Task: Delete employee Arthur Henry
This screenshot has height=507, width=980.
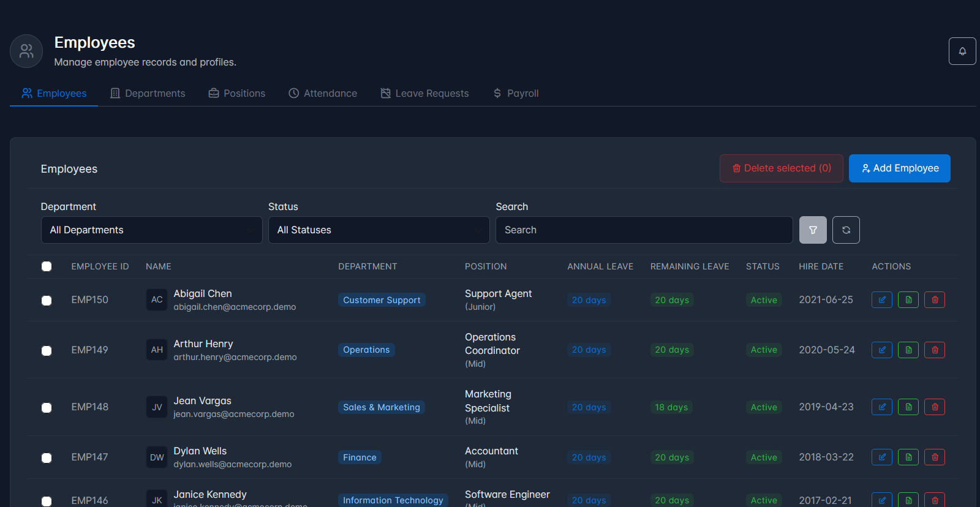Action: click(935, 350)
